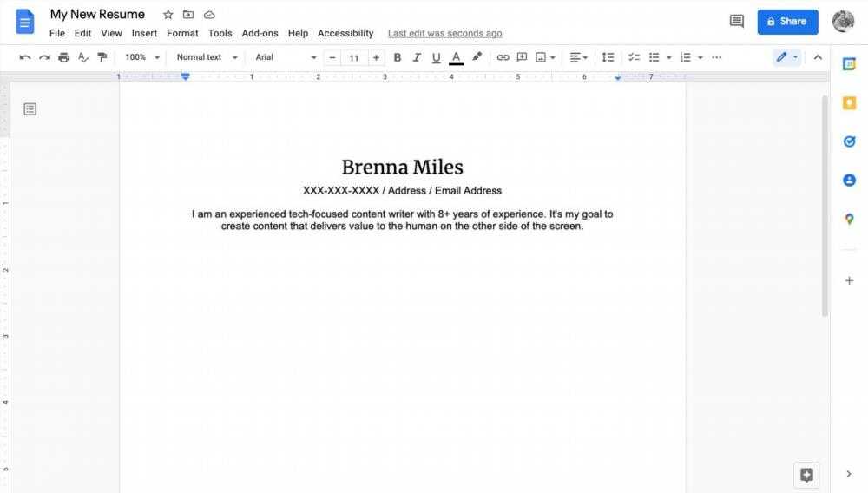This screenshot has width=868, height=493.
Task: Toggle underline formatting
Action: coord(436,57)
